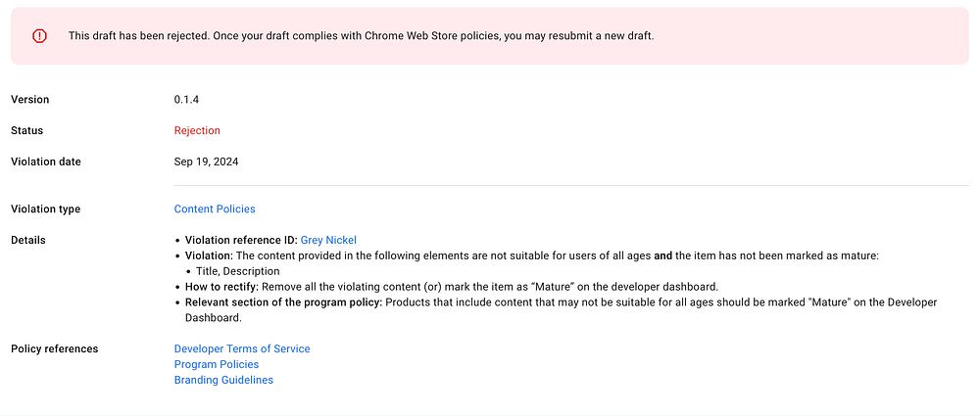980x416 pixels.
Task: Click the Policy references label
Action: (54, 348)
